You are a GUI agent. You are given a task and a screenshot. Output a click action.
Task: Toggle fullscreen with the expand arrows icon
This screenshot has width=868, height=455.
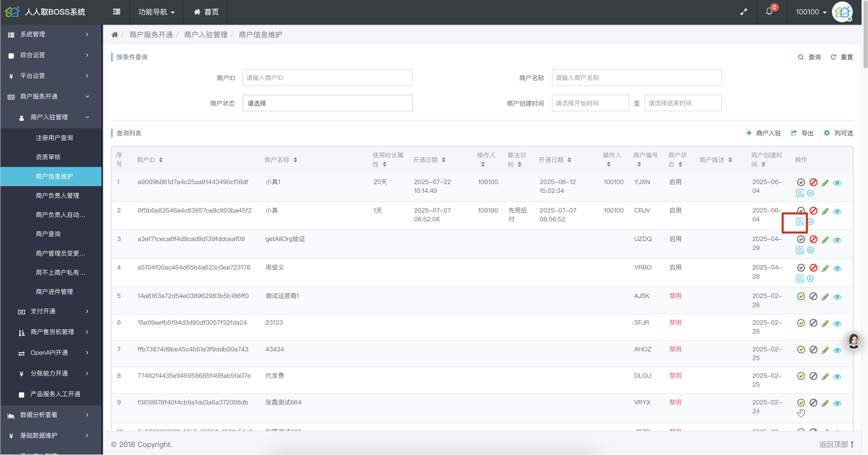pos(744,12)
